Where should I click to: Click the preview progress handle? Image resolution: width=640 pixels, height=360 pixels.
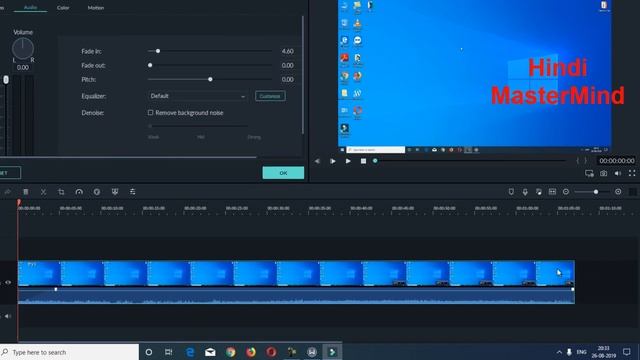pos(375,161)
